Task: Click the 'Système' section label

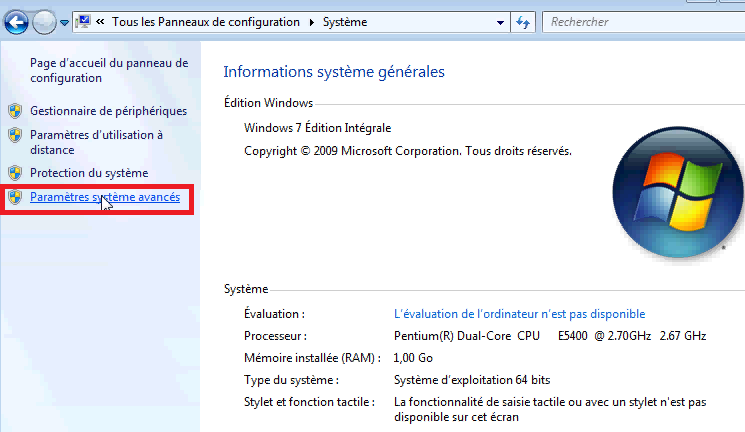Action: [246, 288]
